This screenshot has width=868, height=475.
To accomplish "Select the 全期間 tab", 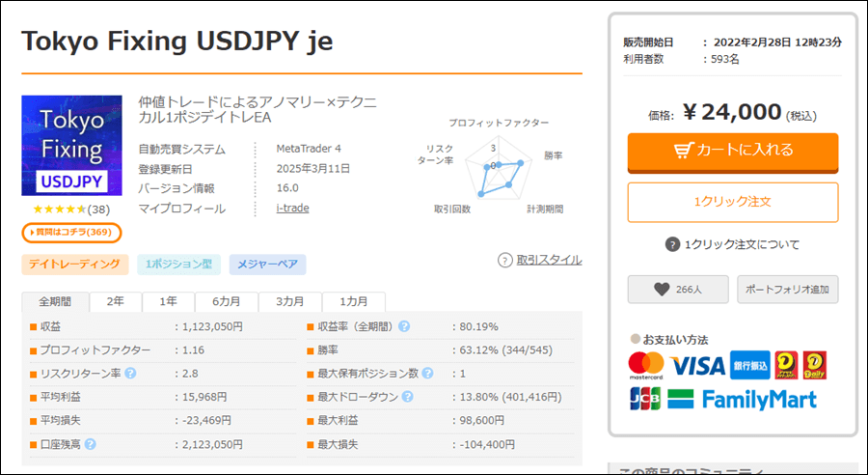I will (x=55, y=301).
